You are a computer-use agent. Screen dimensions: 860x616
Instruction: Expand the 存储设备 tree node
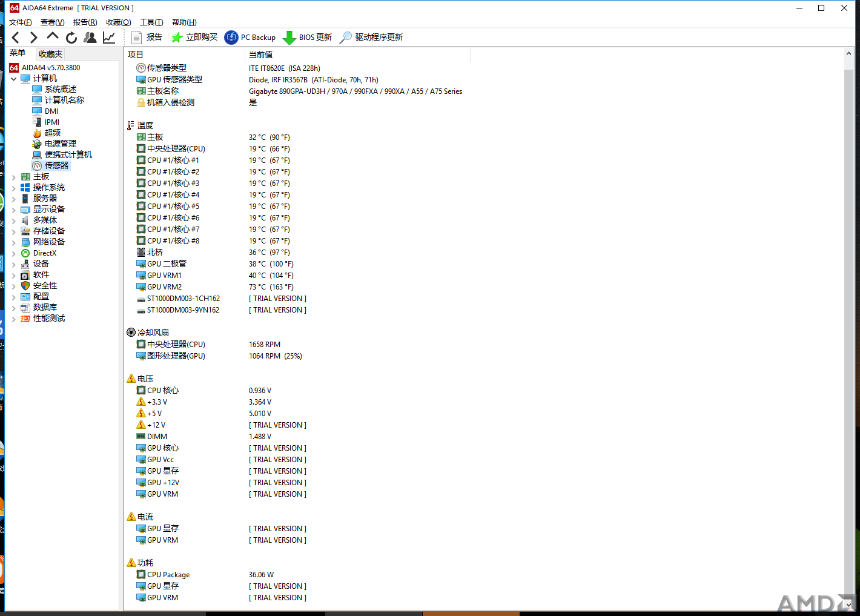[x=13, y=231]
